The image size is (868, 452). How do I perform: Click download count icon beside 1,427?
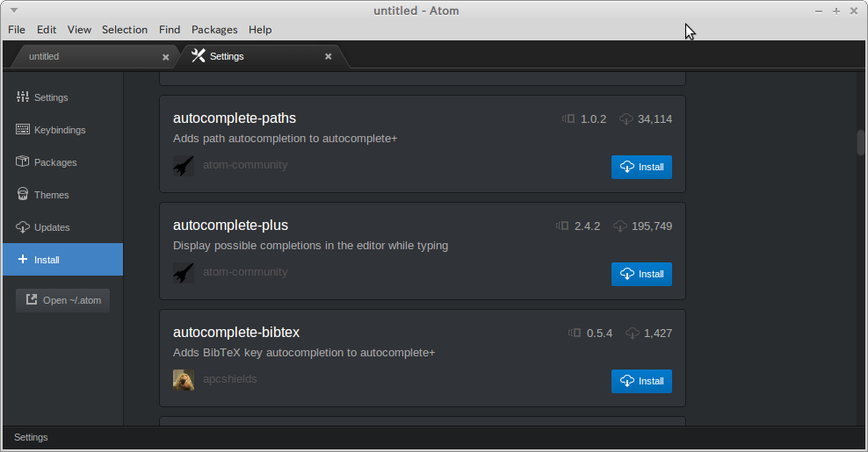coord(633,333)
